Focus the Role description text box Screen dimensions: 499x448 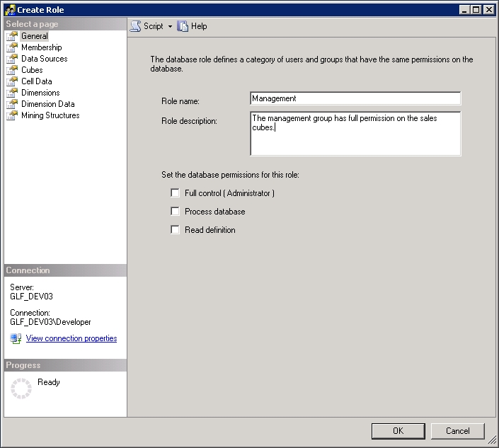[x=355, y=134]
